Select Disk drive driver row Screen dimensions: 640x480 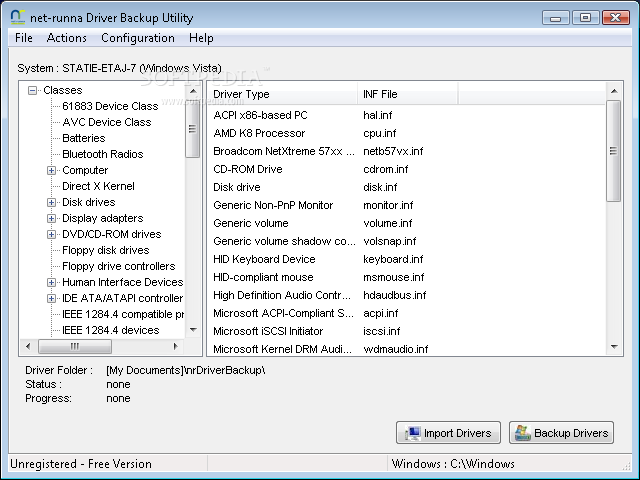(407, 187)
